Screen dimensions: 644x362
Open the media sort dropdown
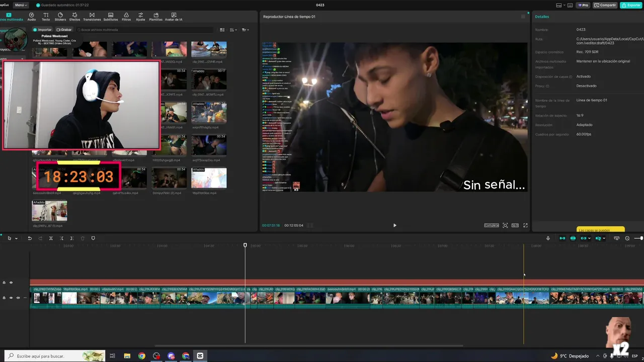233,30
